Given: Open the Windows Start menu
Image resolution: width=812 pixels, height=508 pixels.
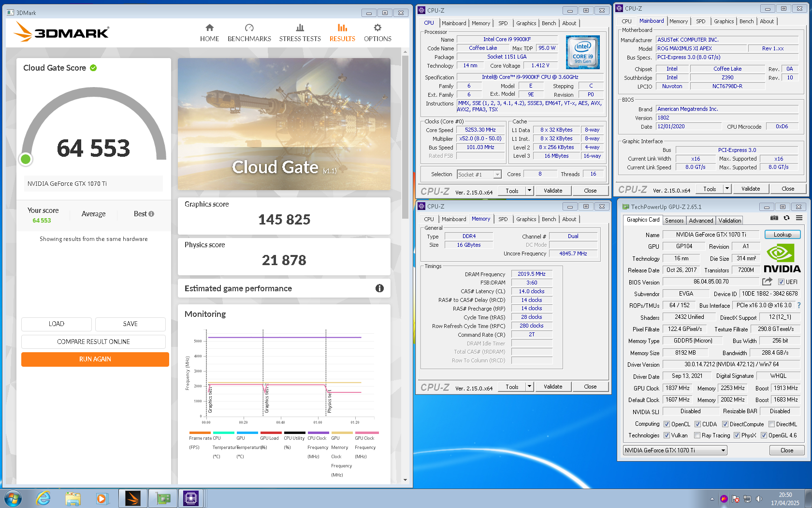Looking at the screenshot, I should click(13, 498).
